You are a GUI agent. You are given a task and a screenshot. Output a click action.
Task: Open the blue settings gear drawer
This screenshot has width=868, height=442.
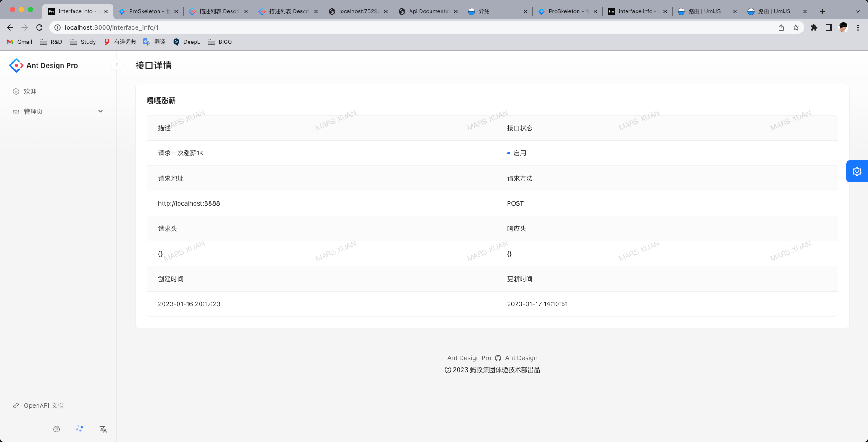click(857, 171)
